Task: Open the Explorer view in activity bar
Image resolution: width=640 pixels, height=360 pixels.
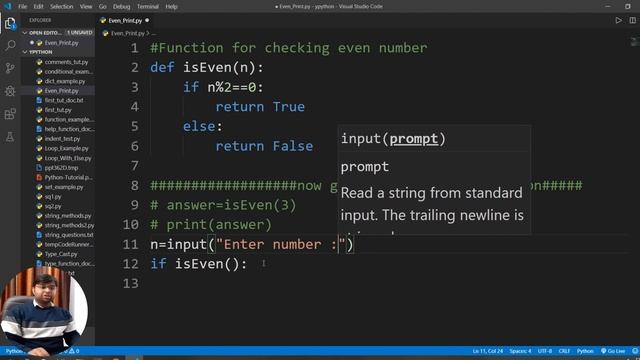Action: pyautogui.click(x=10, y=23)
